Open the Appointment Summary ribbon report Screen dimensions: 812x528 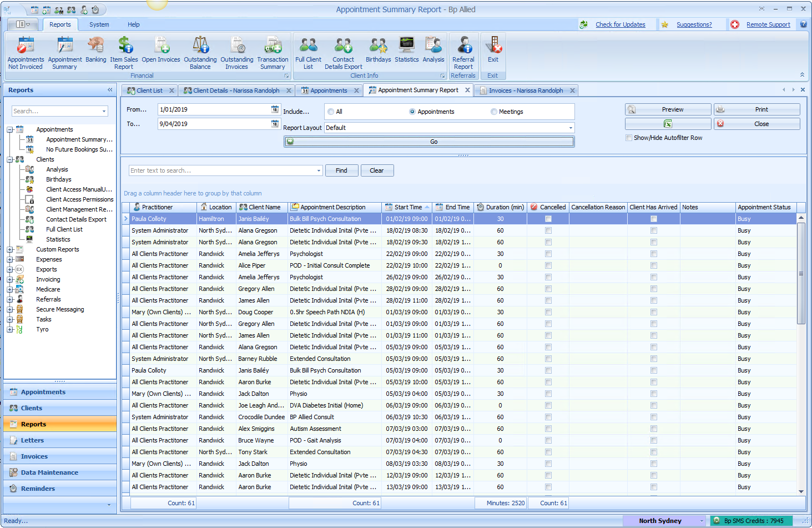click(65, 53)
